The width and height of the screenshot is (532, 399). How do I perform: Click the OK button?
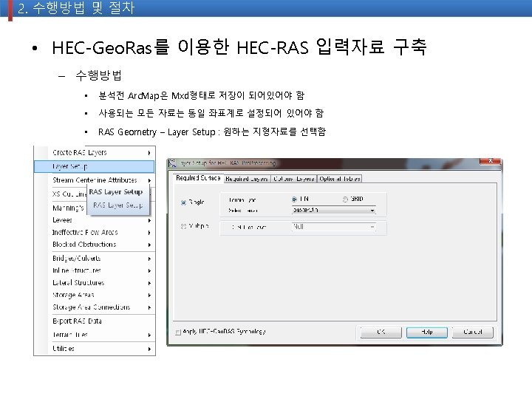pyautogui.click(x=381, y=332)
